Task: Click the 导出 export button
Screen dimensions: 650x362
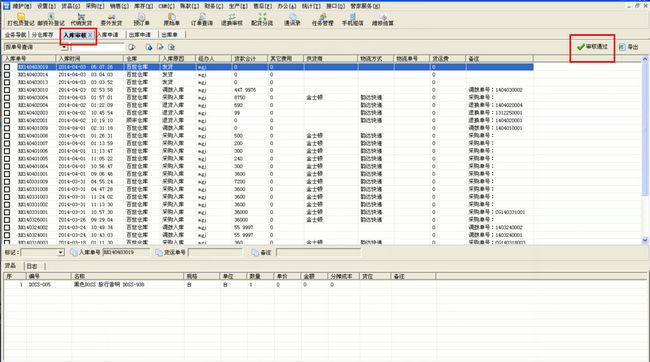Action: pyautogui.click(x=628, y=47)
